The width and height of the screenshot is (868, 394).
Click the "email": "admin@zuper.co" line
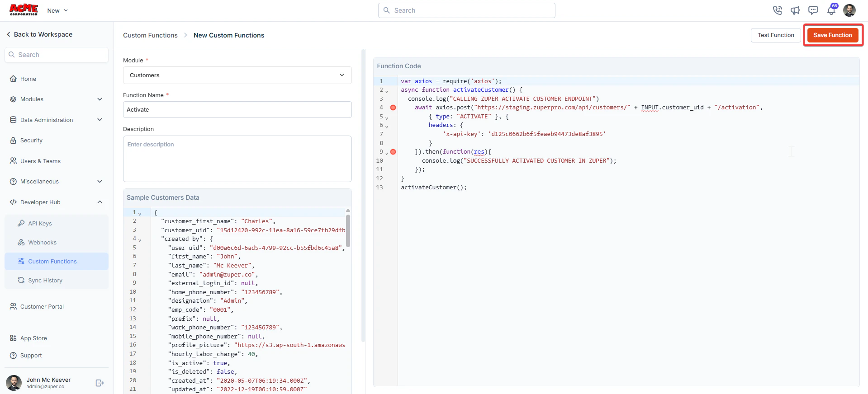pyautogui.click(x=213, y=274)
